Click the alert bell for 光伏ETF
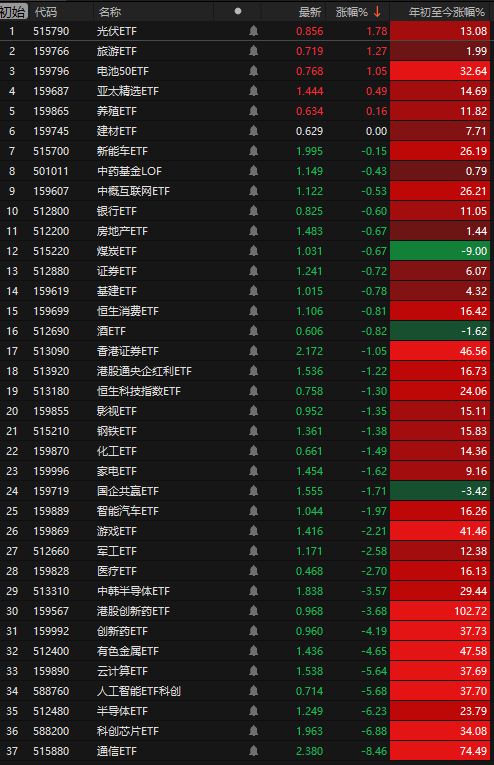The width and height of the screenshot is (494, 765). click(253, 31)
